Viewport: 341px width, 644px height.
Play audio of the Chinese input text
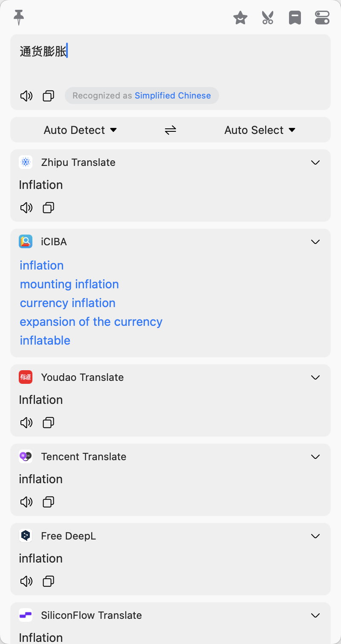(x=26, y=96)
